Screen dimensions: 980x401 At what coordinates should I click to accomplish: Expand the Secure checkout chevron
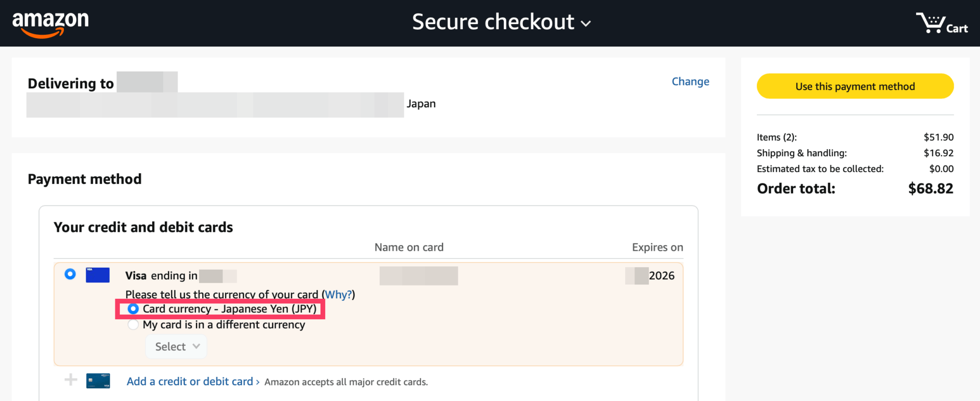click(586, 23)
